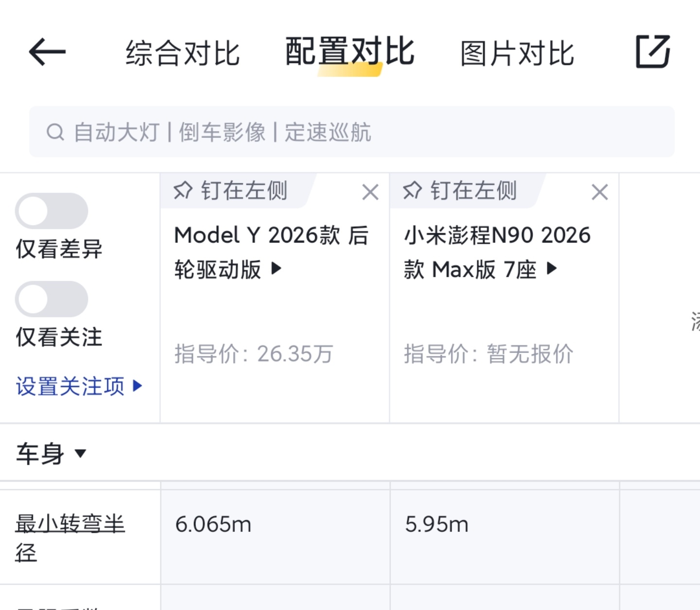This screenshot has height=610, width=700.
Task: Select the 6.065m turning radius cell
Action: coord(275,537)
